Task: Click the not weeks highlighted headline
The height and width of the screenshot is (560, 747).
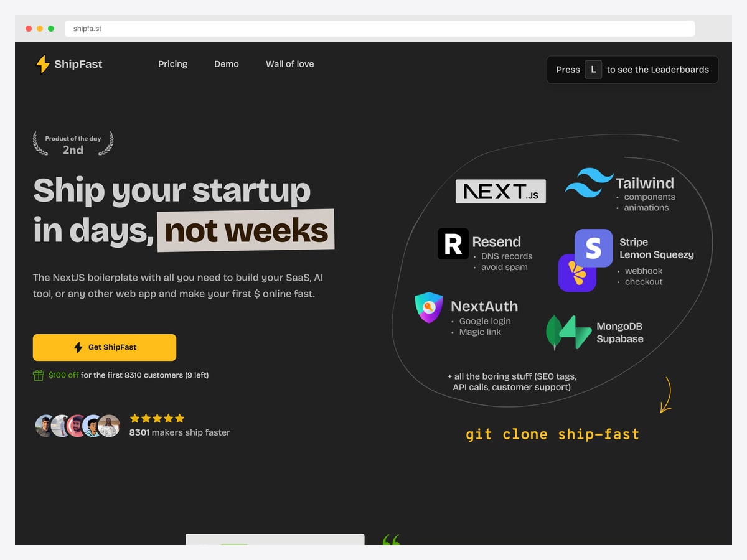Action: coord(246,231)
